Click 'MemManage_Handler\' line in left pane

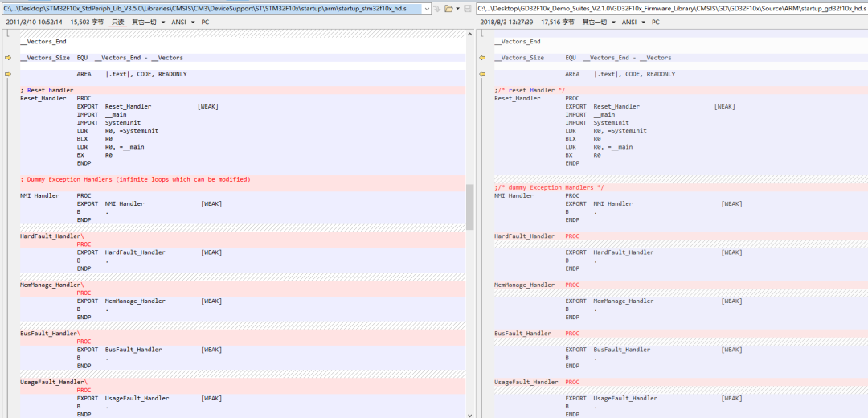[52, 285]
